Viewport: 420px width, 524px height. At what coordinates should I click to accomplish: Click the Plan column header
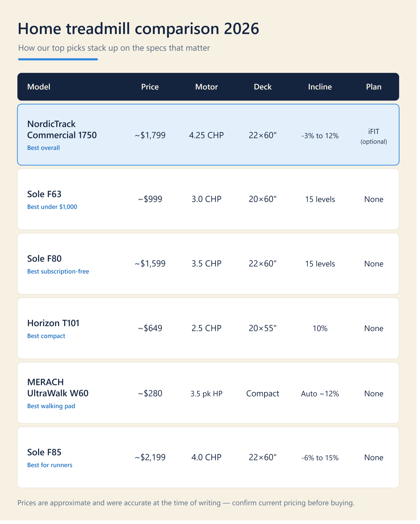coord(377,87)
